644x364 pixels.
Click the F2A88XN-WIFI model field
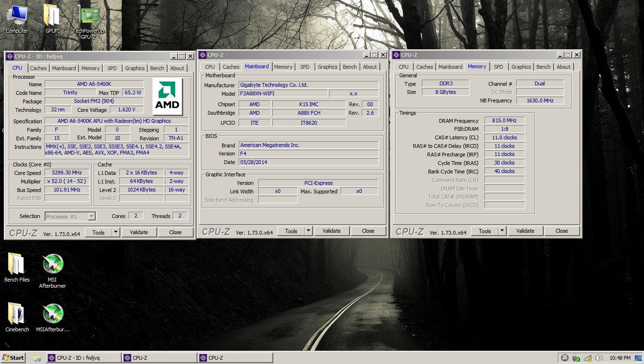coord(283,93)
